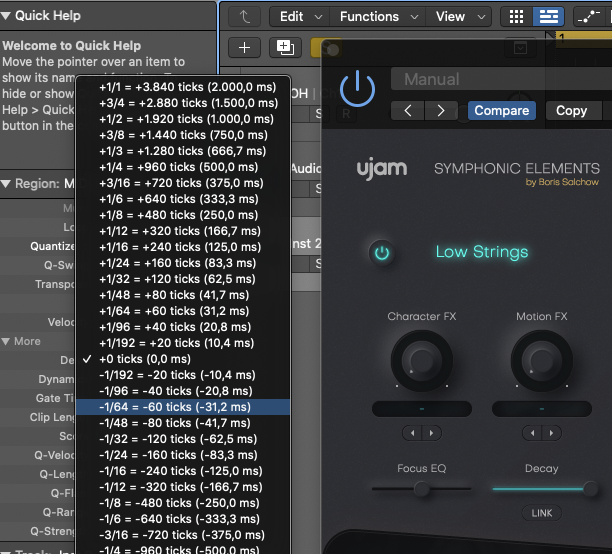The image size is (612, 554).
Task: Click the add track plus button
Action: pos(244,48)
